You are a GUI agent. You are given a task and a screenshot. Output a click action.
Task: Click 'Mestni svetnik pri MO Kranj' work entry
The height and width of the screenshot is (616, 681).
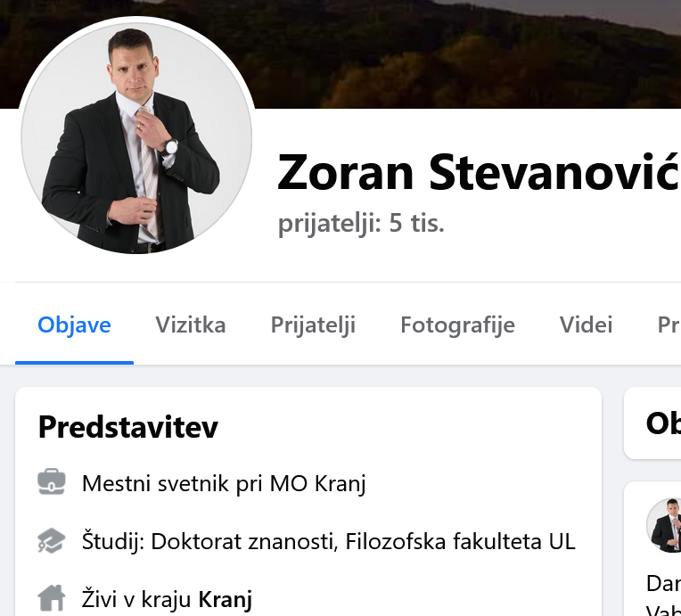tap(224, 483)
